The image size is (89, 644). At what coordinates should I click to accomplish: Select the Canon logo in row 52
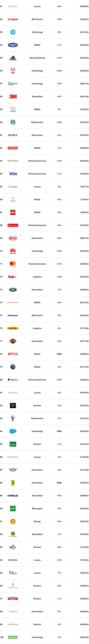(13, 19)
